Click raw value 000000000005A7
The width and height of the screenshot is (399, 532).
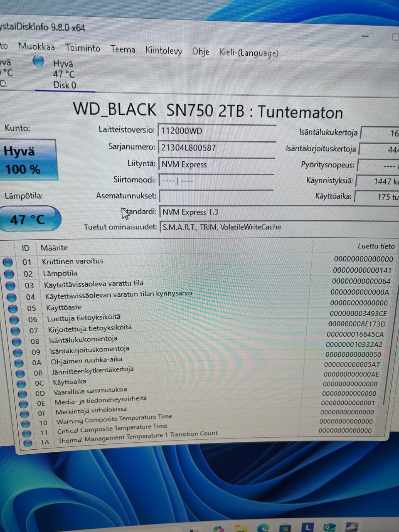pos(352,365)
